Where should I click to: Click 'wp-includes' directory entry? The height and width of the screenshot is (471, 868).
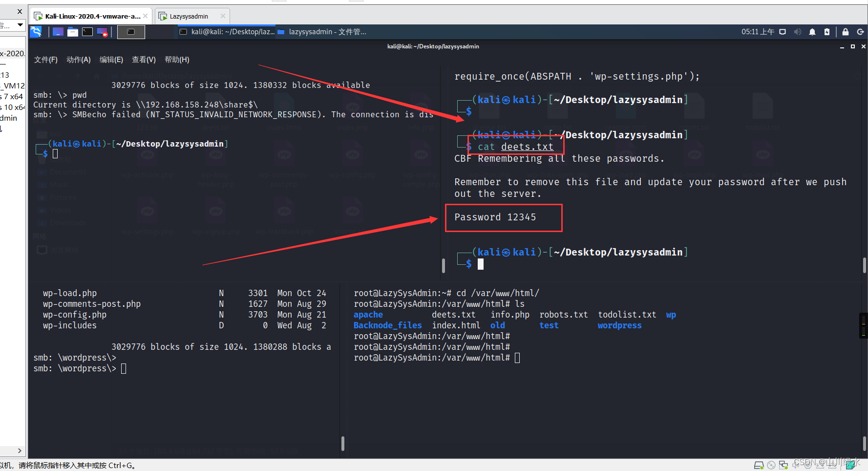pyautogui.click(x=69, y=325)
